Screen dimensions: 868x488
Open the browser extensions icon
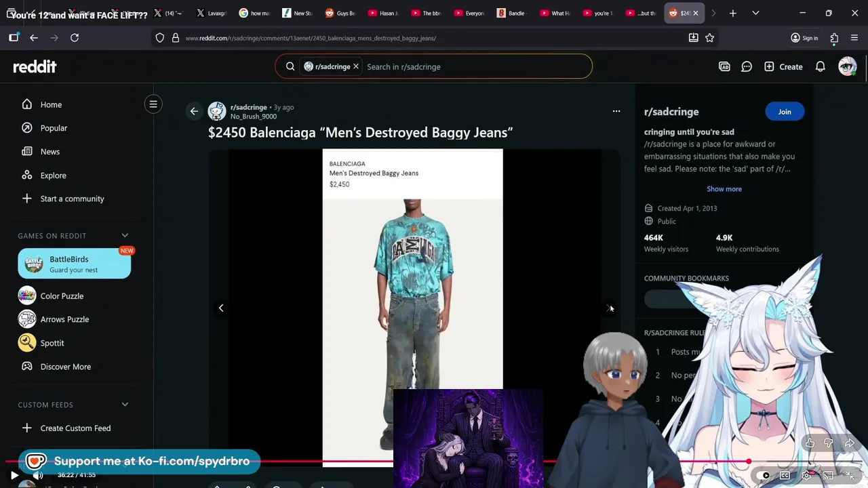[x=834, y=38]
